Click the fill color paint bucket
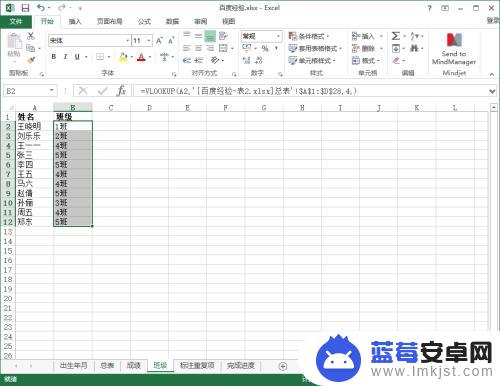The height and width of the screenshot is (386, 500). pos(123,57)
